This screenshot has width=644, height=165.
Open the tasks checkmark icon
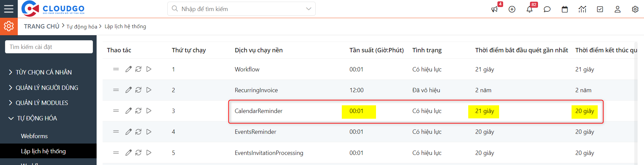[600, 9]
